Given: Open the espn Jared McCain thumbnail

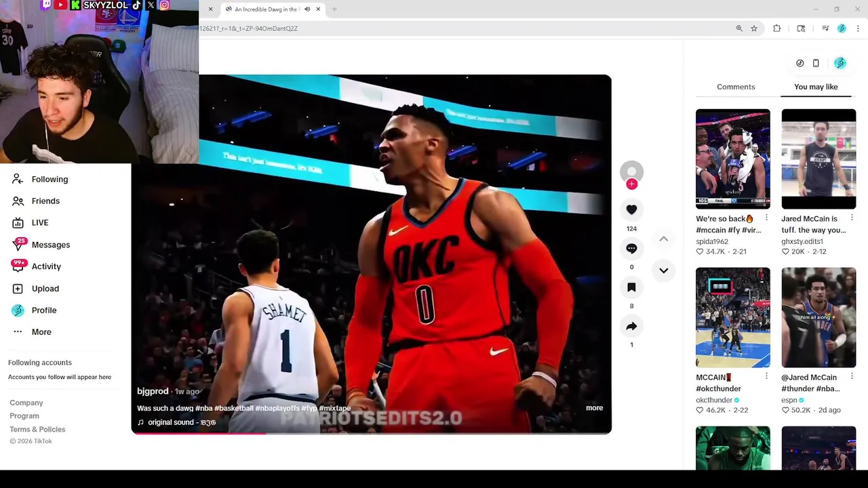Looking at the screenshot, I should [x=818, y=317].
